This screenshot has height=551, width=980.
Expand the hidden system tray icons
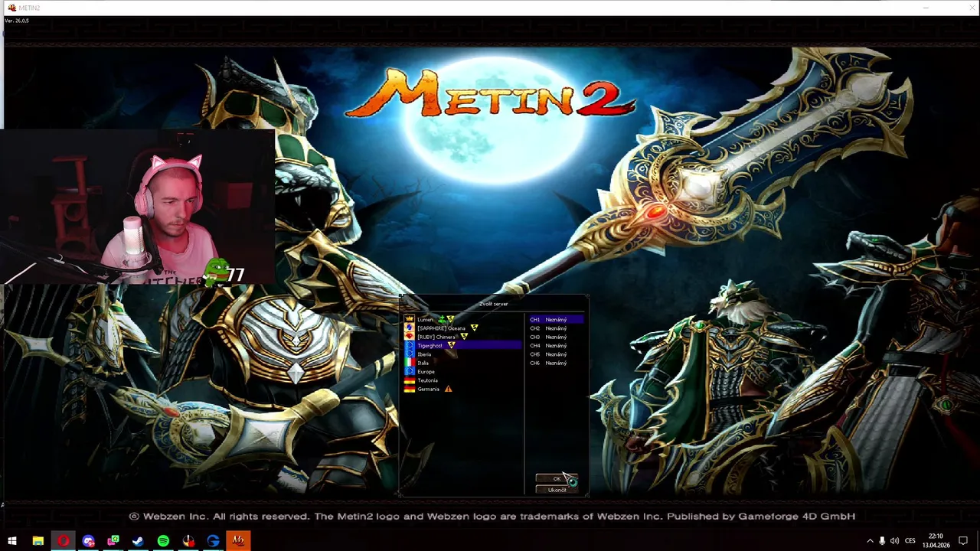(870, 541)
